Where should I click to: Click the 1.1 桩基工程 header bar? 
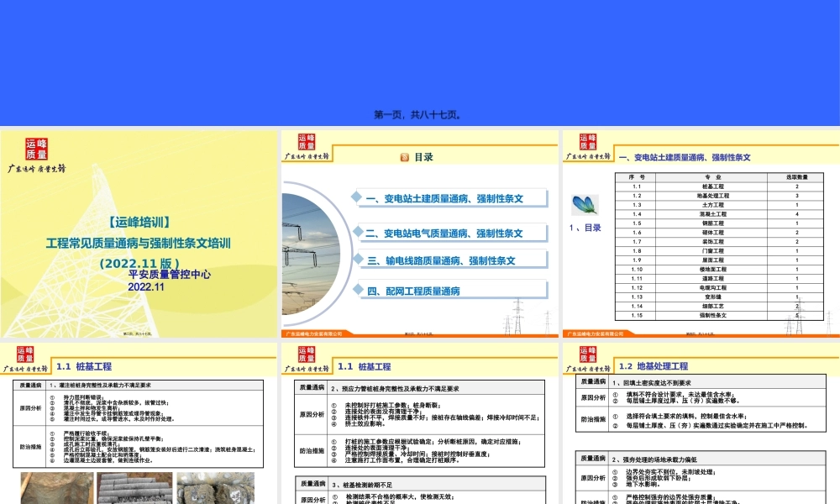(x=84, y=365)
